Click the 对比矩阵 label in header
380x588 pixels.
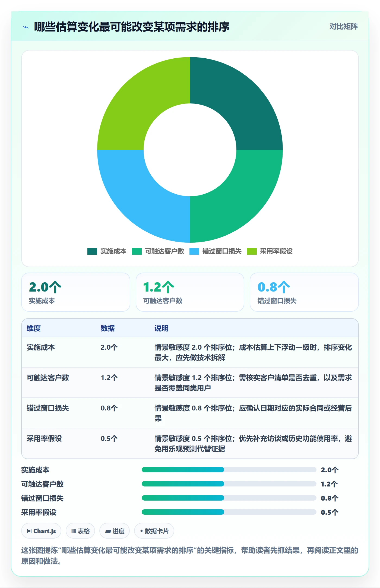point(343,27)
